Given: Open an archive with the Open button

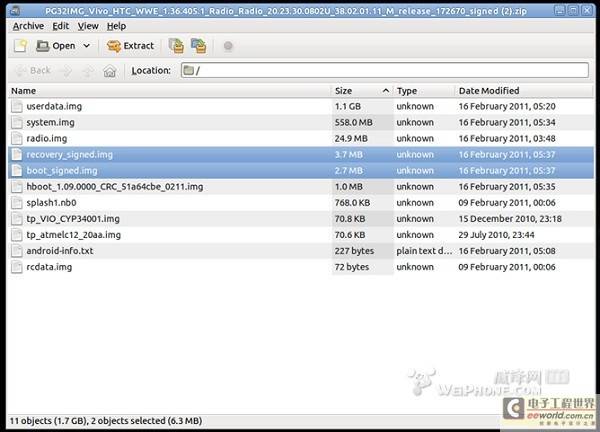Looking at the screenshot, I should click(x=56, y=46).
